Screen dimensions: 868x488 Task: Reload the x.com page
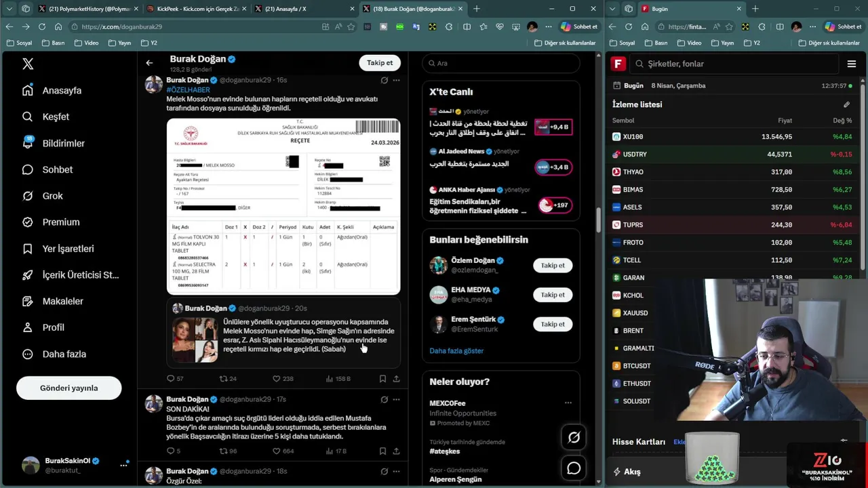click(42, 26)
